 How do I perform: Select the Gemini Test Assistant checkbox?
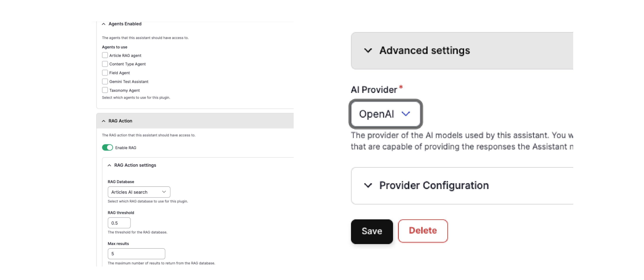tap(105, 82)
